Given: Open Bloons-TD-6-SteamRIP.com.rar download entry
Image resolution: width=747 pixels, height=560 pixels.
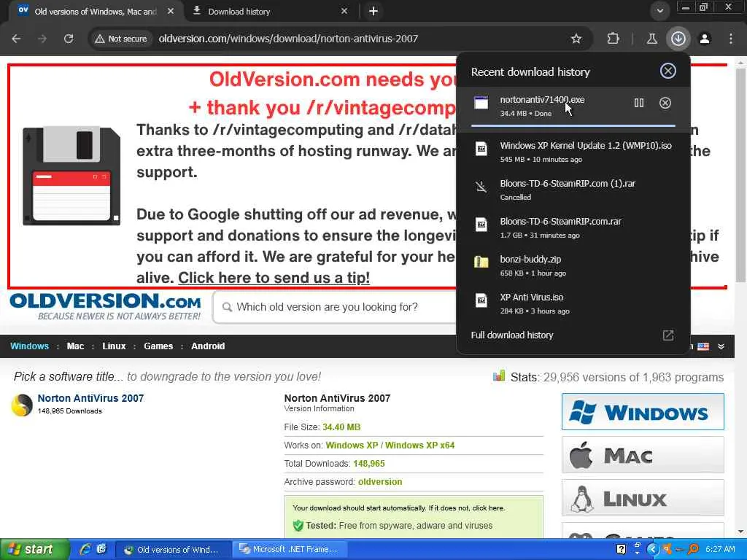Looking at the screenshot, I should click(573, 227).
